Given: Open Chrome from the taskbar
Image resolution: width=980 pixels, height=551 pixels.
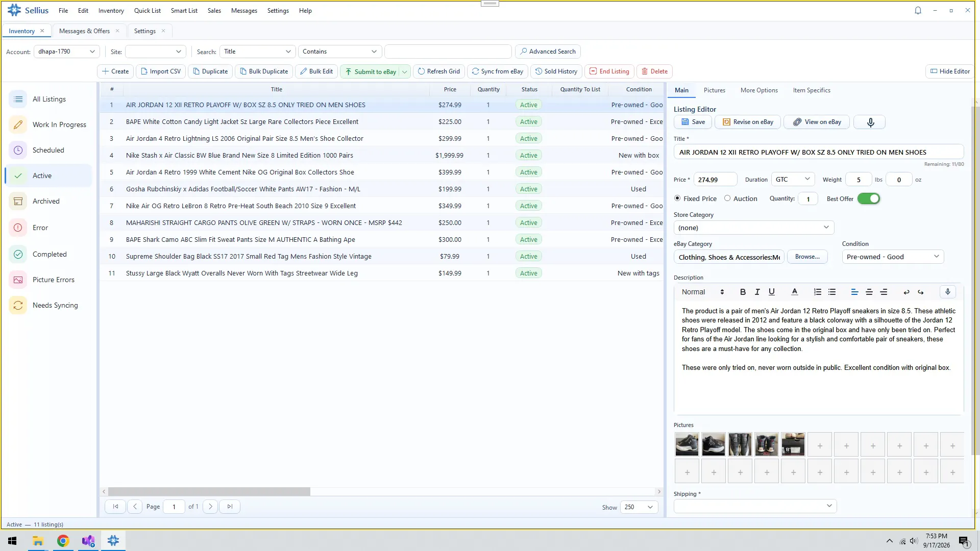Looking at the screenshot, I should coord(63,541).
